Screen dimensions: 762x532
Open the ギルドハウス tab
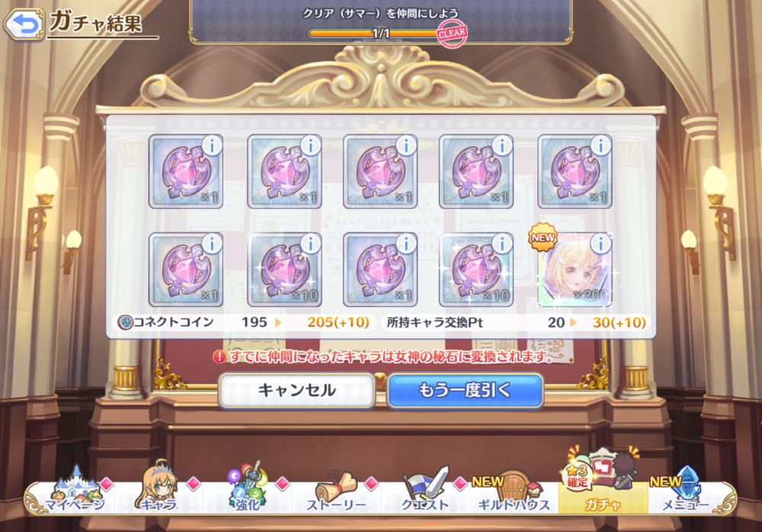pos(514,492)
